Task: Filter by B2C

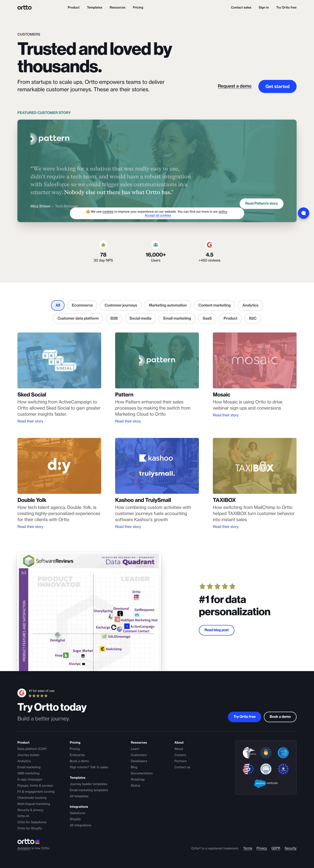Action: (253, 318)
